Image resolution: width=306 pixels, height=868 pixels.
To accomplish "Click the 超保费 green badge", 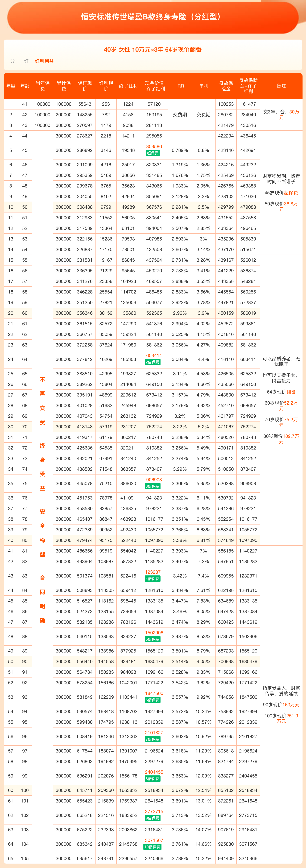I will (x=152, y=153).
